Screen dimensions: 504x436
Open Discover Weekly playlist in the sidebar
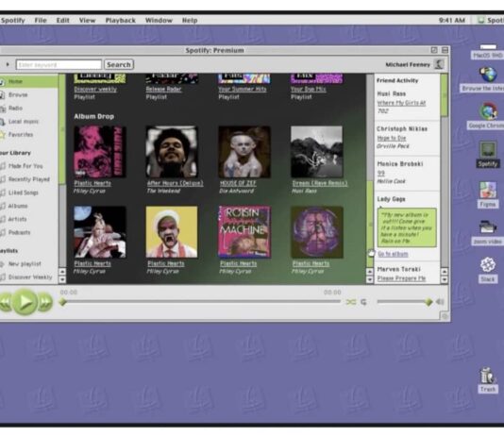[29, 277]
